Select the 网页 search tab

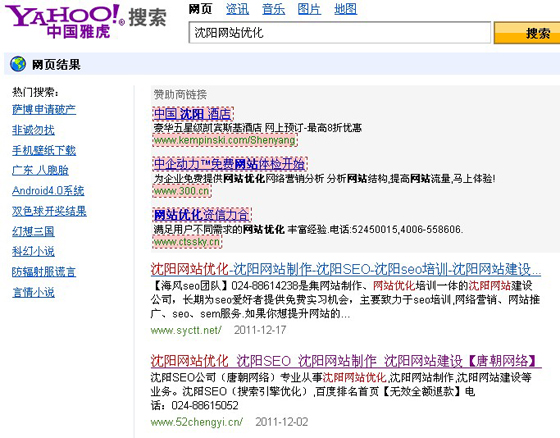click(x=200, y=9)
